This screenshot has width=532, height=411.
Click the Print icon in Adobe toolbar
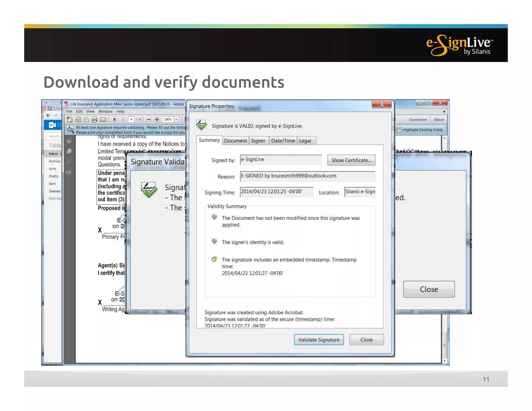[x=95, y=120]
